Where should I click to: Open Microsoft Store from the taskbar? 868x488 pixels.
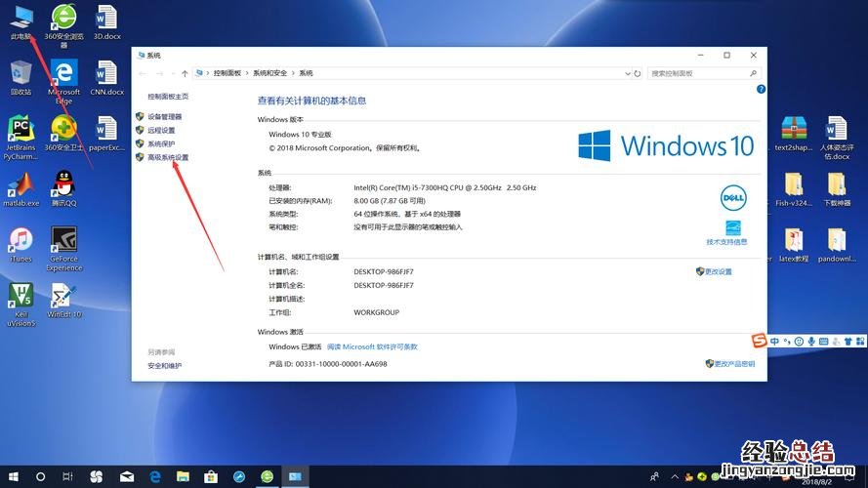click(211, 476)
